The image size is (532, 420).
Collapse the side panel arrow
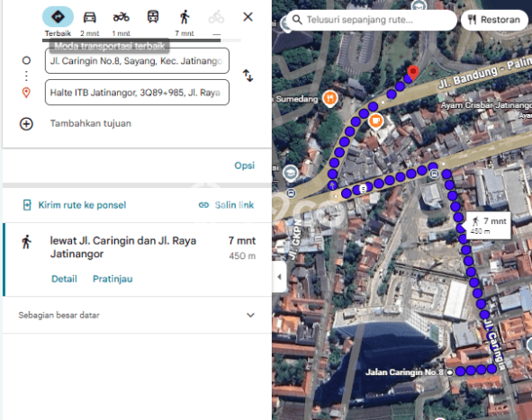coord(279,277)
